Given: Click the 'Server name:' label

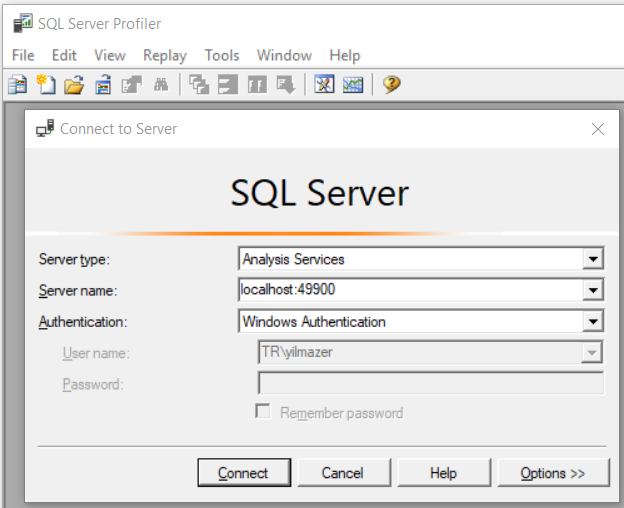Looking at the screenshot, I should click(x=78, y=290).
